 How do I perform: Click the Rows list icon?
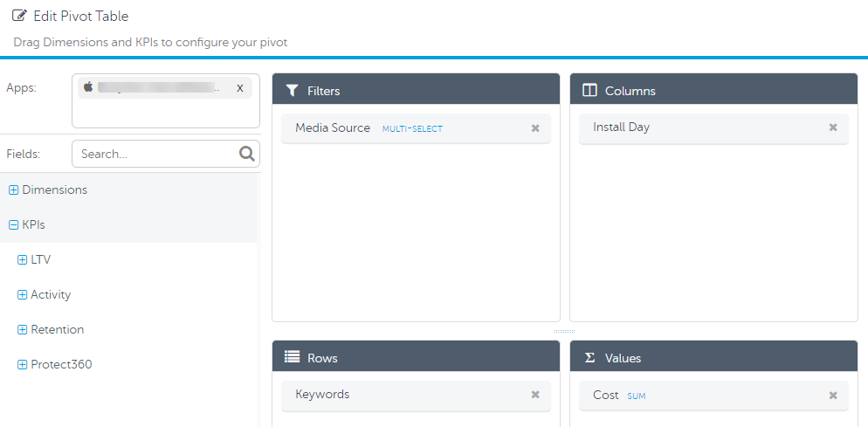(293, 358)
